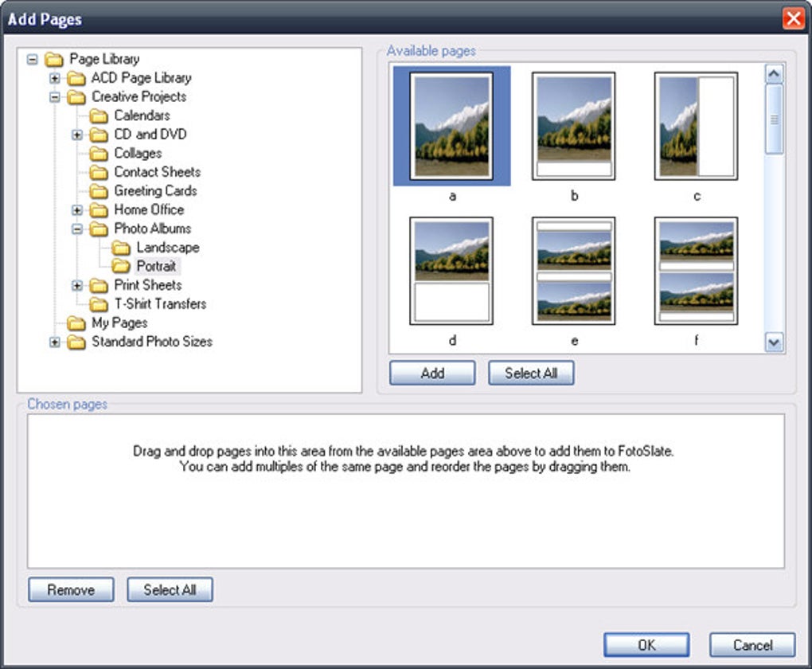Viewport: 812px width, 669px height.
Task: Expand the ACD Page Library node
Action: tap(53, 77)
